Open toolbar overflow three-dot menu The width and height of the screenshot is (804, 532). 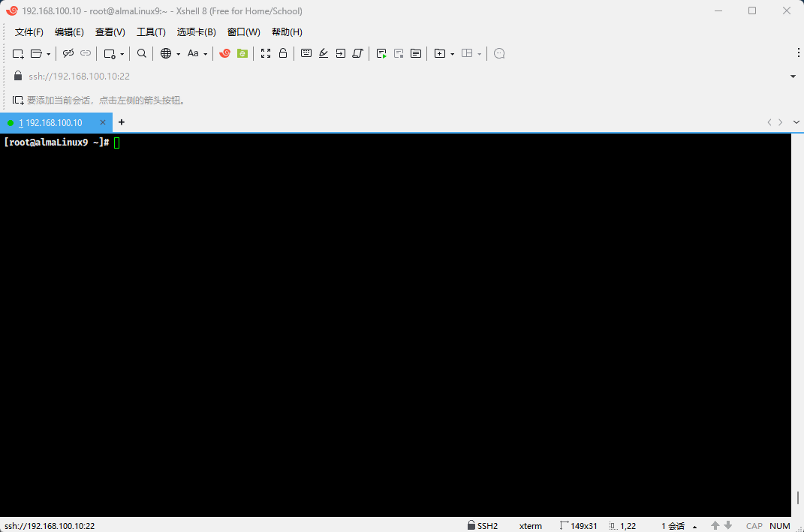798,53
